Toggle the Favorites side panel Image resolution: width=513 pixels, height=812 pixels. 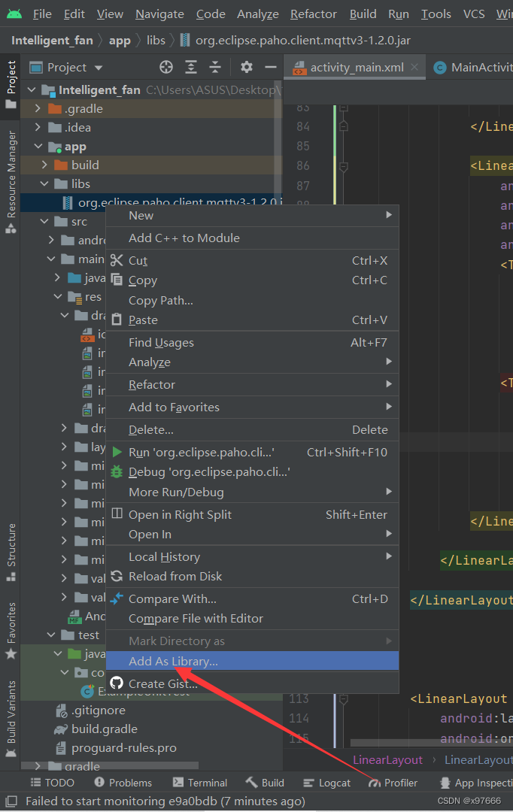pyautogui.click(x=11, y=630)
